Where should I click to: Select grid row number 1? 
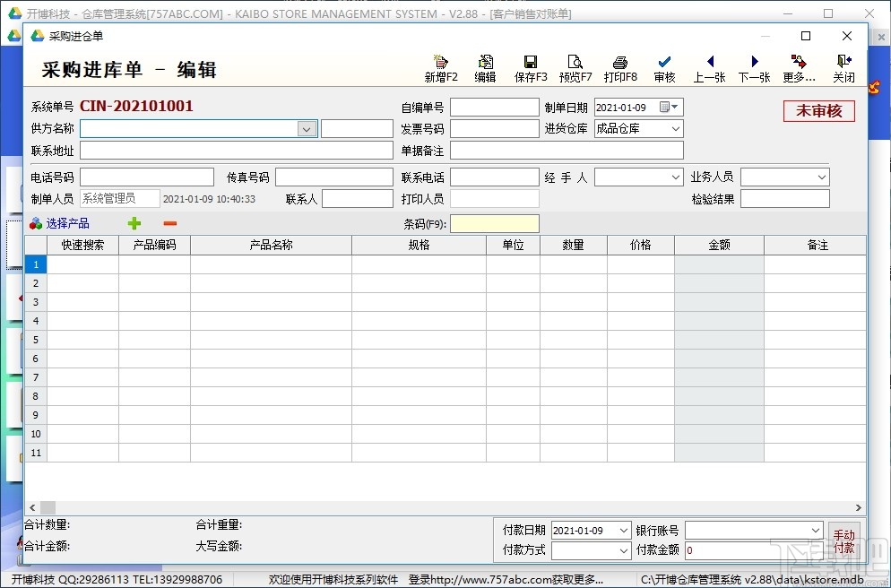point(36,264)
